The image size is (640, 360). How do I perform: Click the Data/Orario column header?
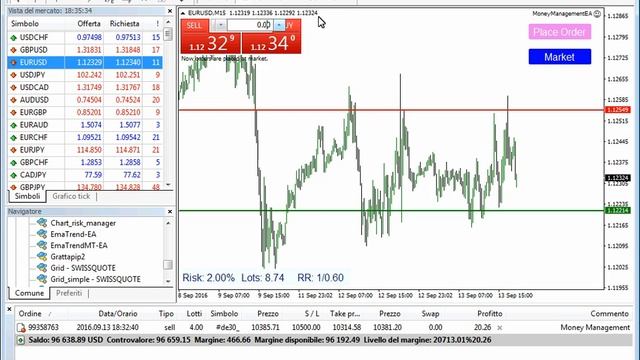pos(118,314)
